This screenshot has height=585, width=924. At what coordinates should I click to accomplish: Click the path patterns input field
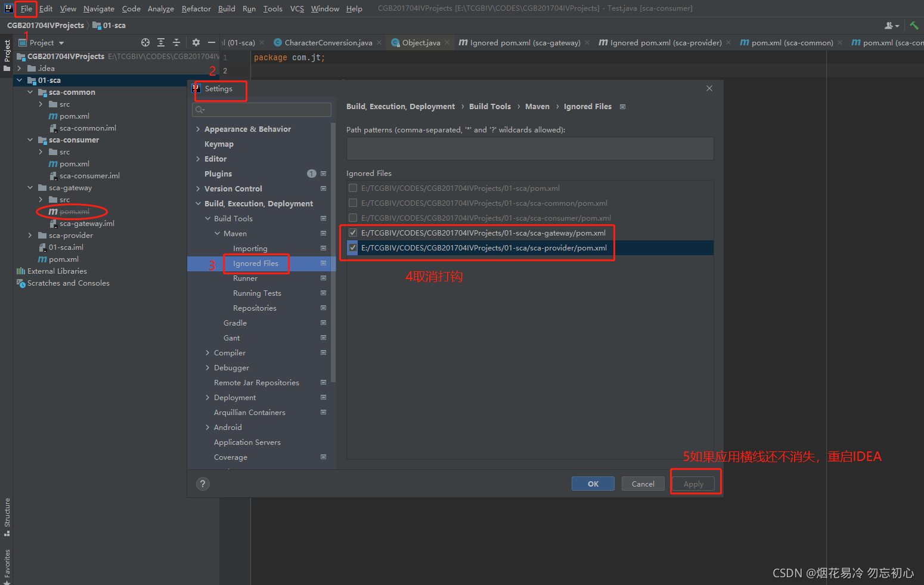(x=529, y=148)
